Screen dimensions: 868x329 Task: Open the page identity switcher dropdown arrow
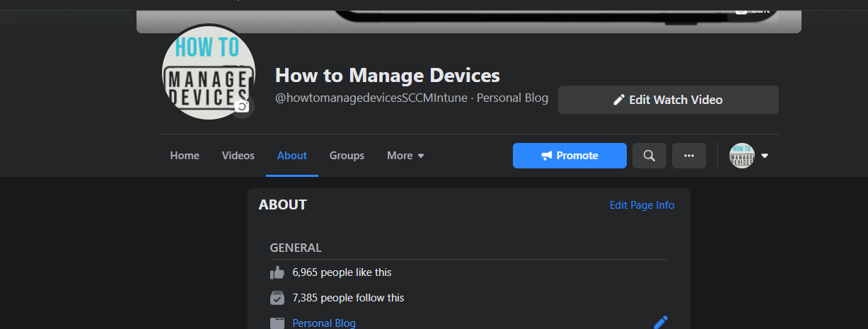765,156
